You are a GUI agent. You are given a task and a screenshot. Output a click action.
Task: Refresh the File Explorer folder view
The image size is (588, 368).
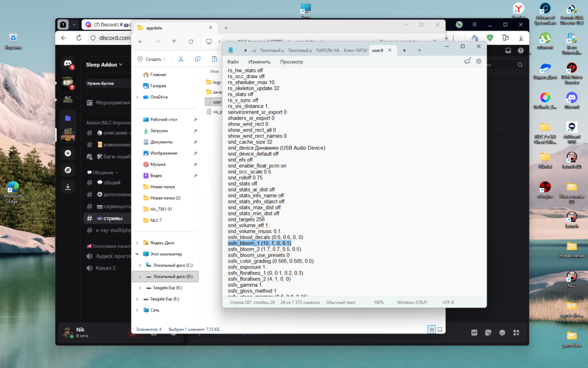(191, 42)
